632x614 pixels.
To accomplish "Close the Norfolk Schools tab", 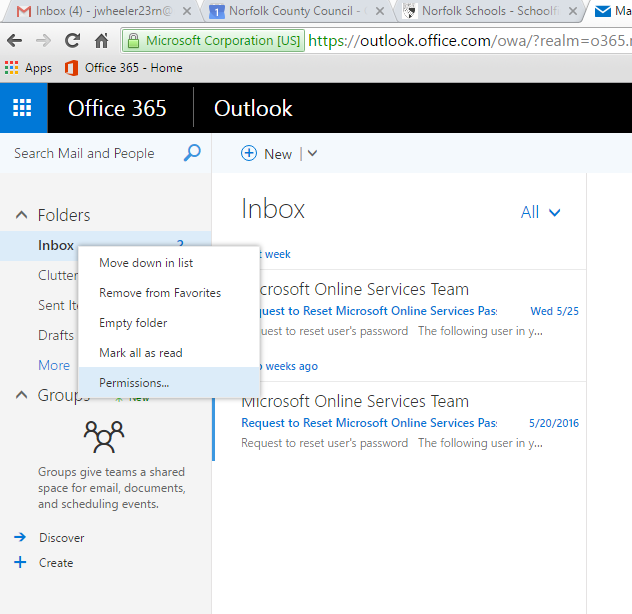I will 573,11.
